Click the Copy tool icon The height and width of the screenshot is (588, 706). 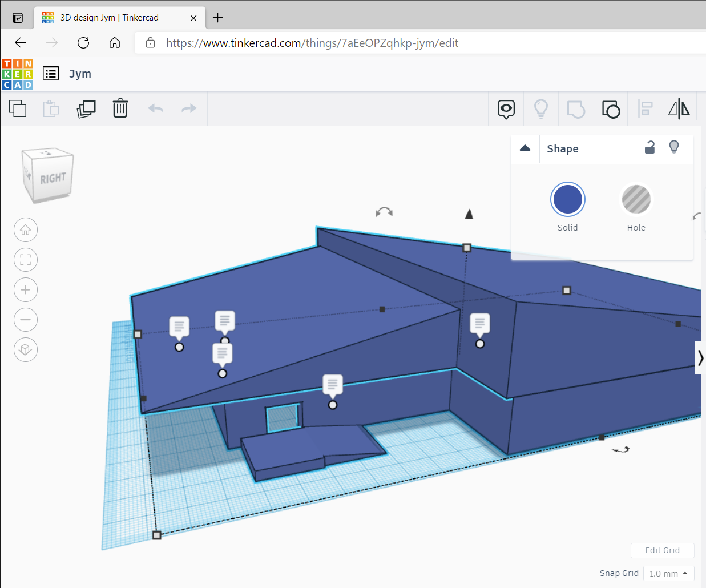(18, 108)
